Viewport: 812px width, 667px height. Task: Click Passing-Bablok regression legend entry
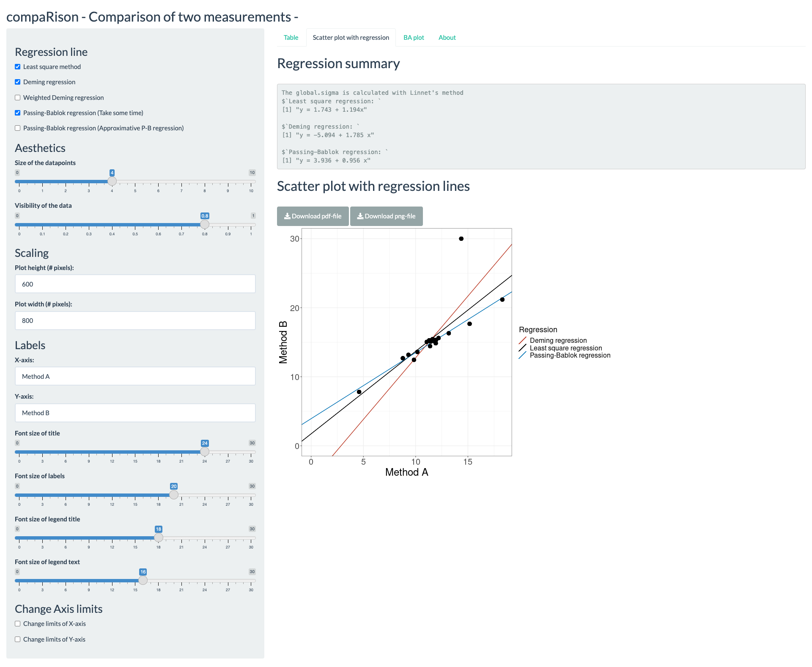[x=565, y=356]
